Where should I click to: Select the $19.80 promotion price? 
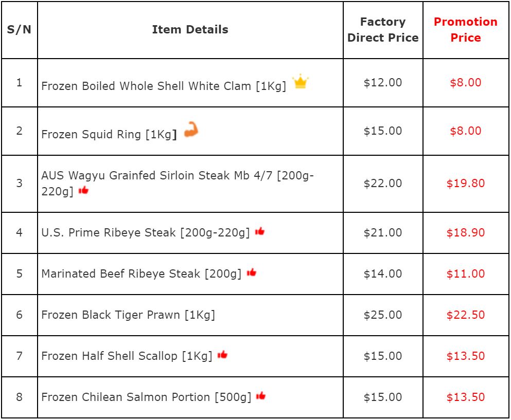pos(465,184)
